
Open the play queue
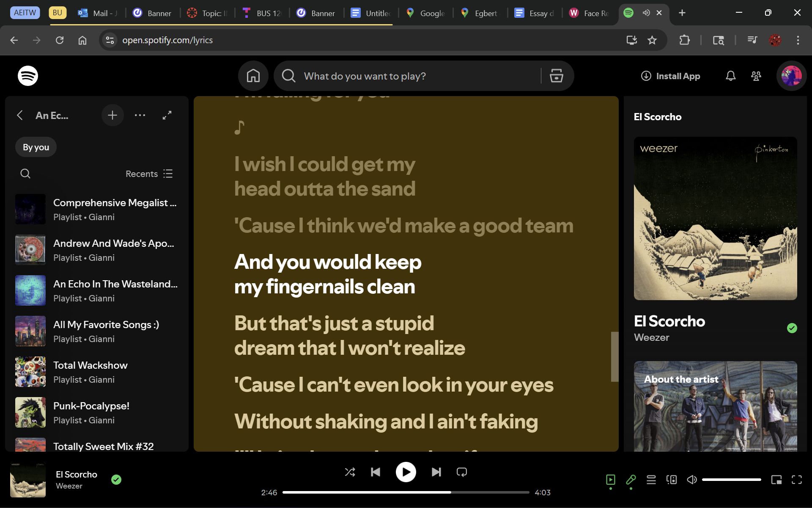pos(651,480)
